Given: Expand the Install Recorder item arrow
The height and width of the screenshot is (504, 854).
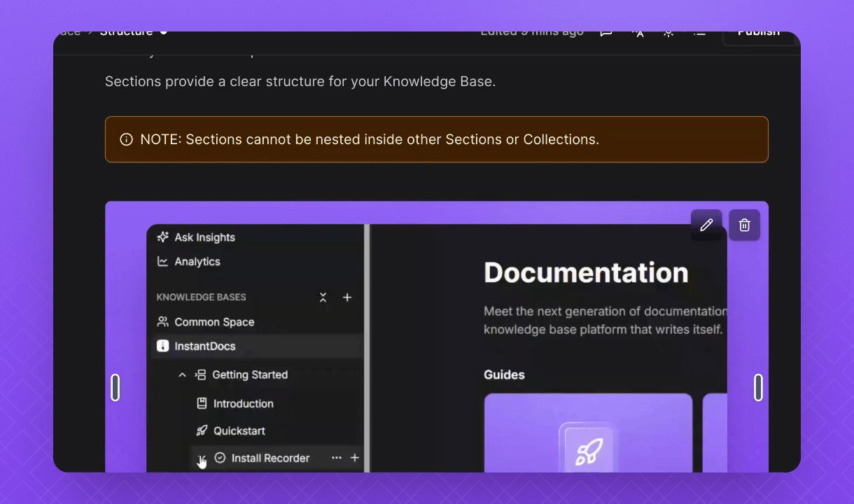Looking at the screenshot, I should coord(201,458).
